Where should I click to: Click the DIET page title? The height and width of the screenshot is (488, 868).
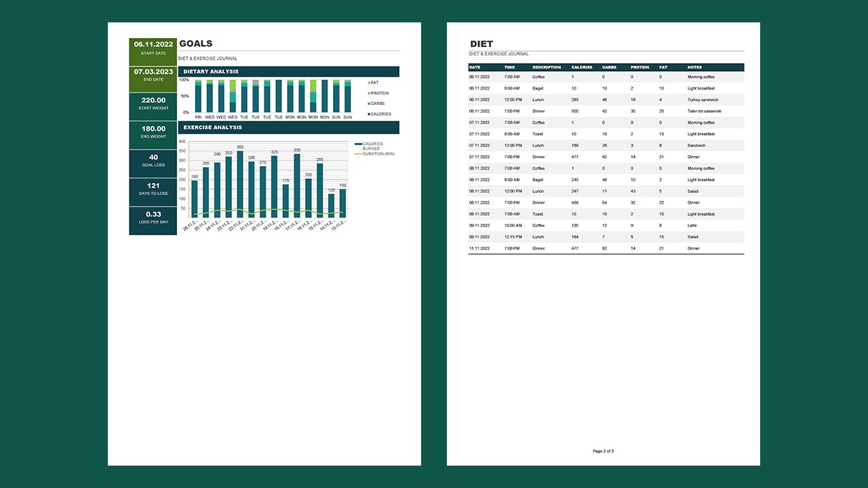pyautogui.click(x=481, y=43)
